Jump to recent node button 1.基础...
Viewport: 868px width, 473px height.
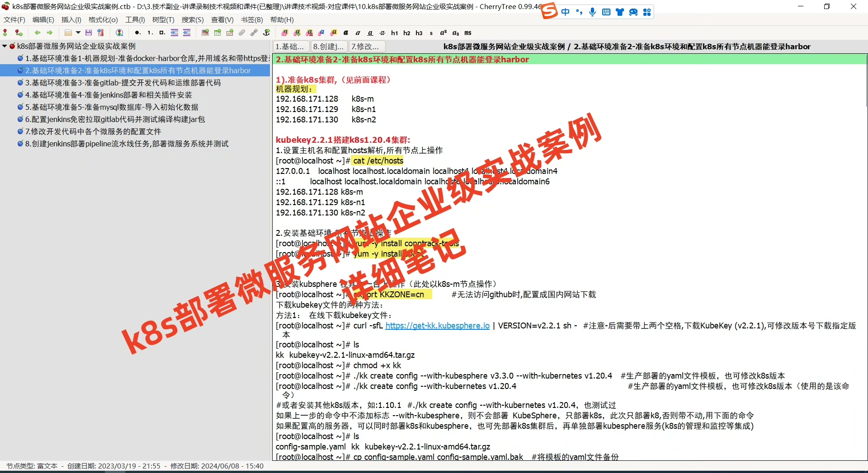click(291, 47)
